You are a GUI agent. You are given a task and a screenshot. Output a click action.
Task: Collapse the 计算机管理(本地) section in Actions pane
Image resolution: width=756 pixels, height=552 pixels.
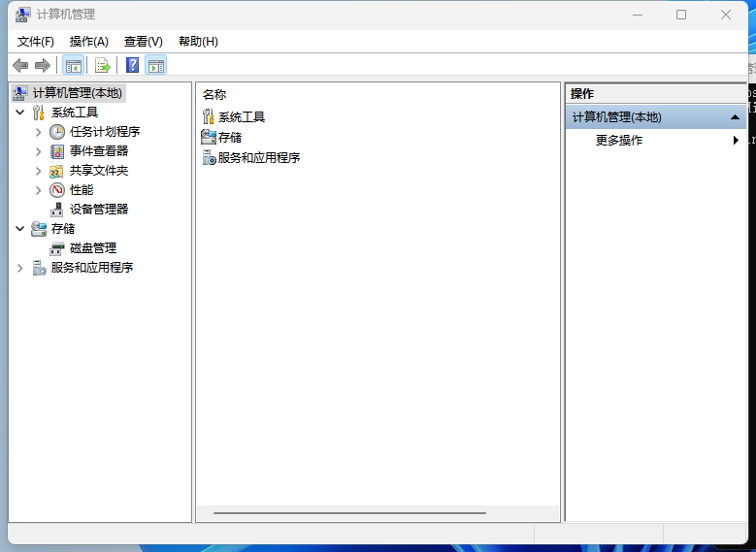[x=735, y=117]
